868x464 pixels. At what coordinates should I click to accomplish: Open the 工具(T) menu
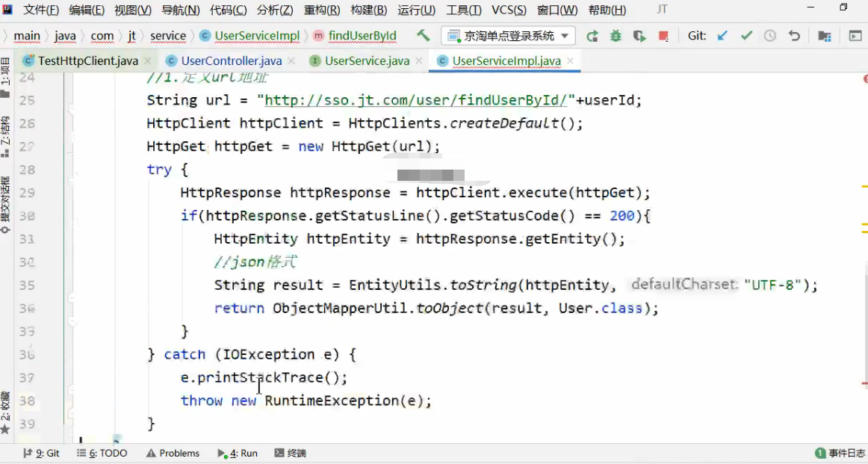tap(463, 10)
